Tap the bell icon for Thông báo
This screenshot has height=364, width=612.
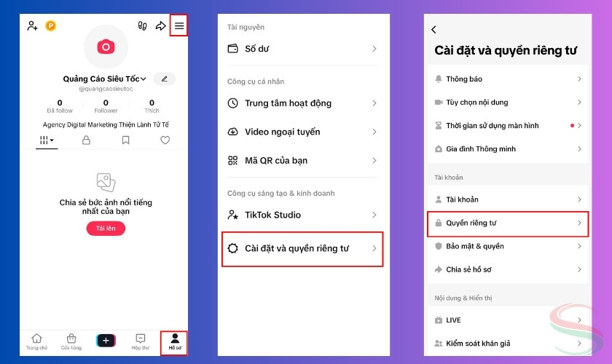pos(439,79)
